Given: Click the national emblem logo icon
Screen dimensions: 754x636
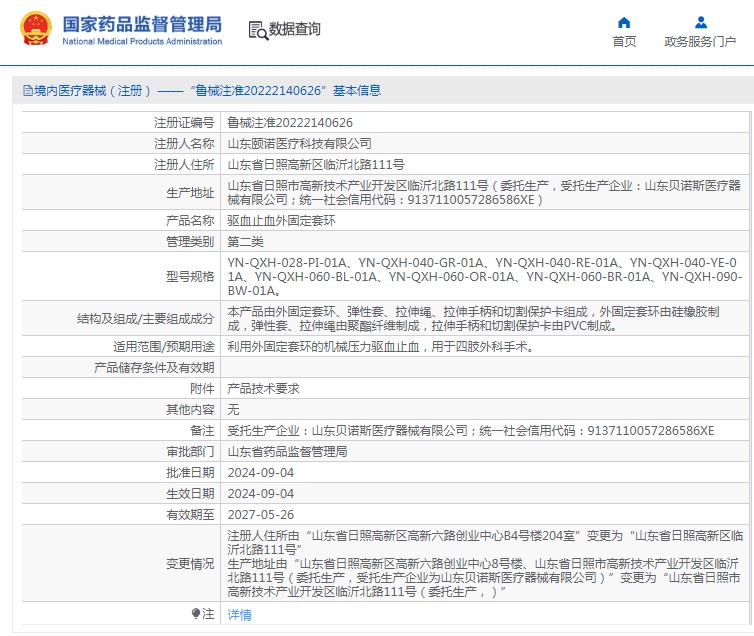Looking at the screenshot, I should click(x=36, y=28).
